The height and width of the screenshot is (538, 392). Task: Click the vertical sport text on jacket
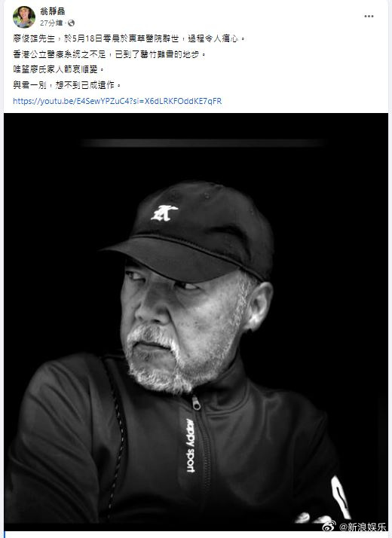click(x=191, y=445)
